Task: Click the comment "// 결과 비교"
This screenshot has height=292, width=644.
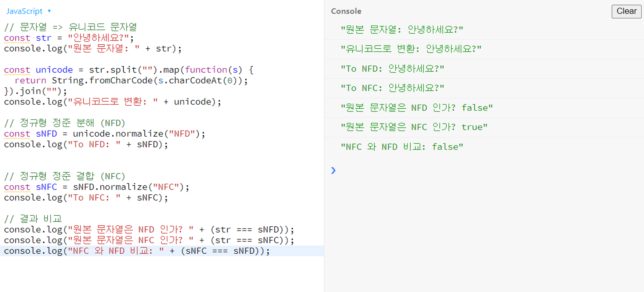Action: click(x=33, y=219)
